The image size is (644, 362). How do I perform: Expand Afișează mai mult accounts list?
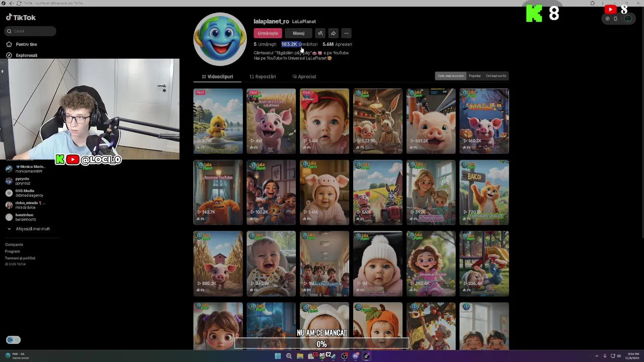28,229
